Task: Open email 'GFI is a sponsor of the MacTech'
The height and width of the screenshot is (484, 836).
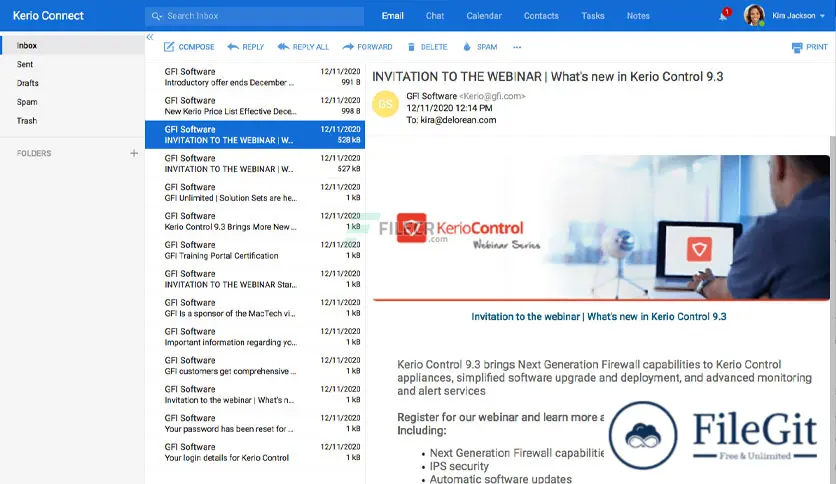Action: [x=255, y=308]
